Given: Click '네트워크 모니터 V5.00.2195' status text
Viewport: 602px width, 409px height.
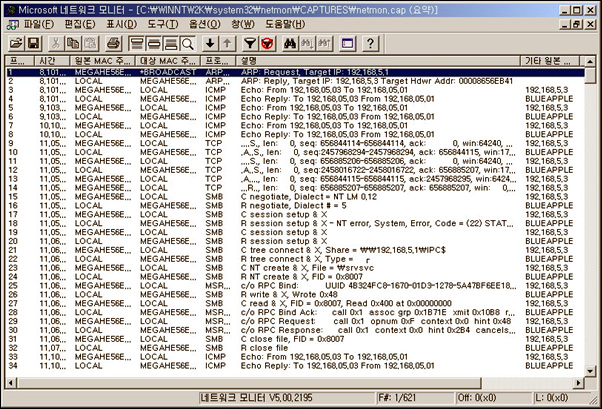Looking at the screenshot, I should [256, 398].
